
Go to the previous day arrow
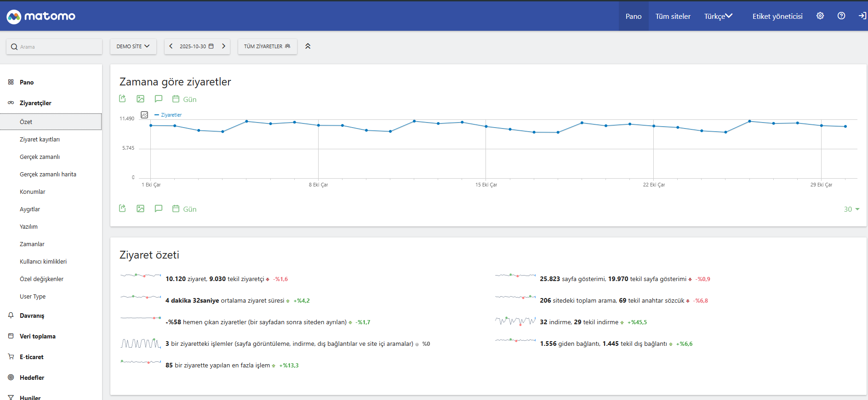pos(171,46)
